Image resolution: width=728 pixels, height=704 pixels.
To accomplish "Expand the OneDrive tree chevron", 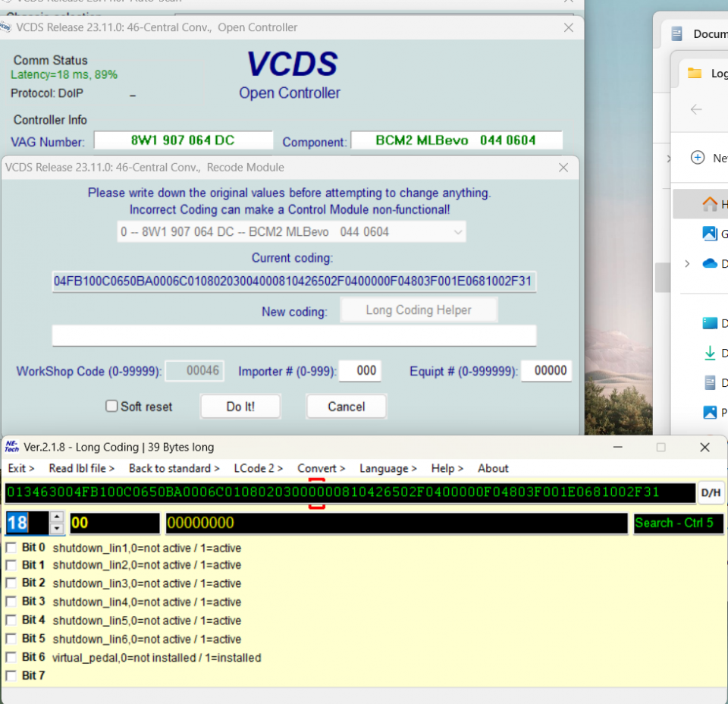I will tap(687, 263).
